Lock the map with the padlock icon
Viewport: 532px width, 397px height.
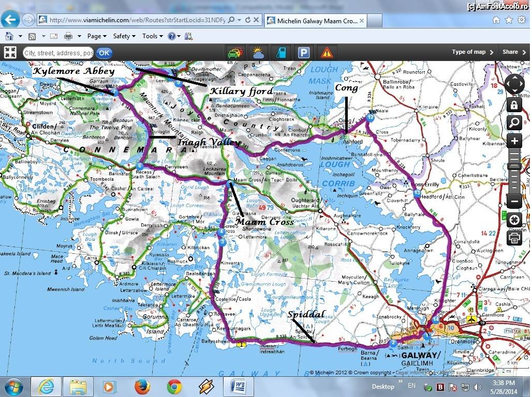point(514,105)
